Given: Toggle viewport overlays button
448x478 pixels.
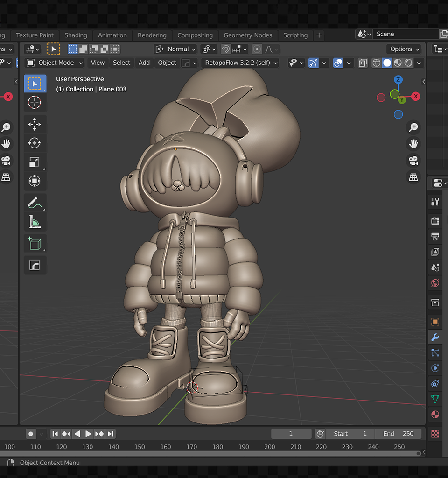Looking at the screenshot, I should pos(338,63).
